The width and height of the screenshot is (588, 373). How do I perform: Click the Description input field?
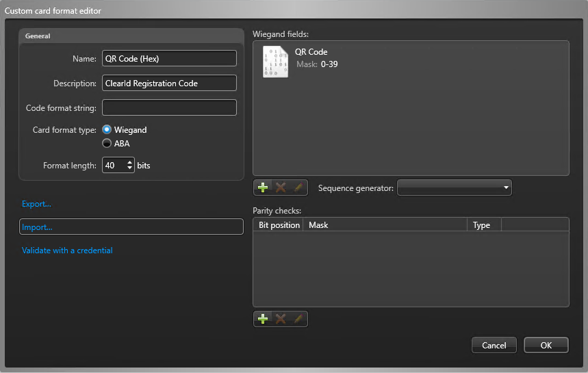tap(169, 83)
